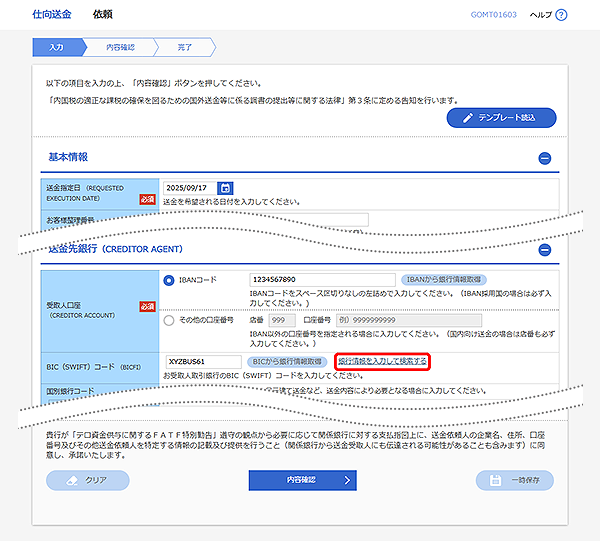
Task: Focus the BIC (SWIFT) code field
Action: click(x=204, y=362)
